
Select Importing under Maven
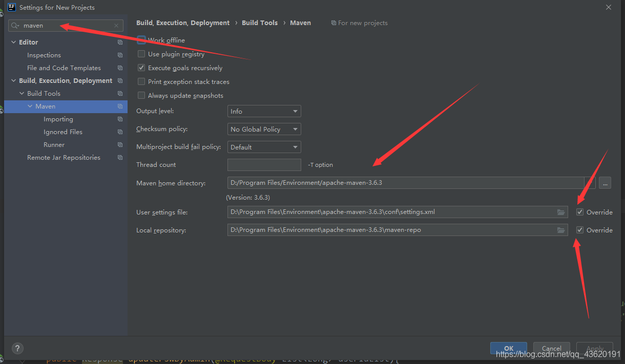pos(58,119)
